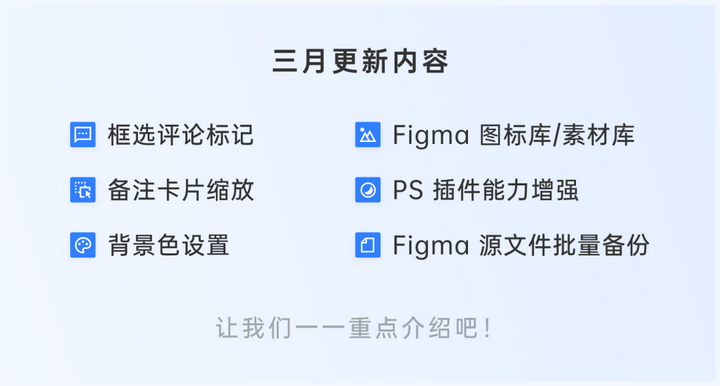Select the 背景色设置 list entry
720x386 pixels.
pyautogui.click(x=169, y=245)
